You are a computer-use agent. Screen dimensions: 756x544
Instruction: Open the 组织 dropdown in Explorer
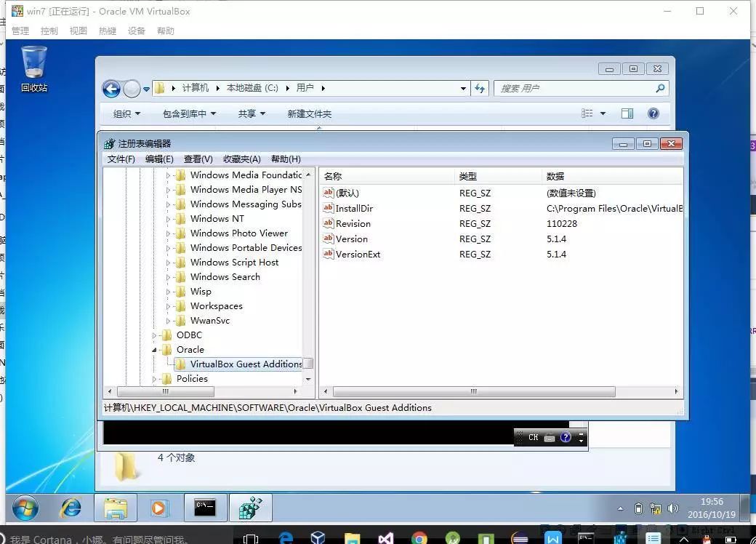click(126, 114)
